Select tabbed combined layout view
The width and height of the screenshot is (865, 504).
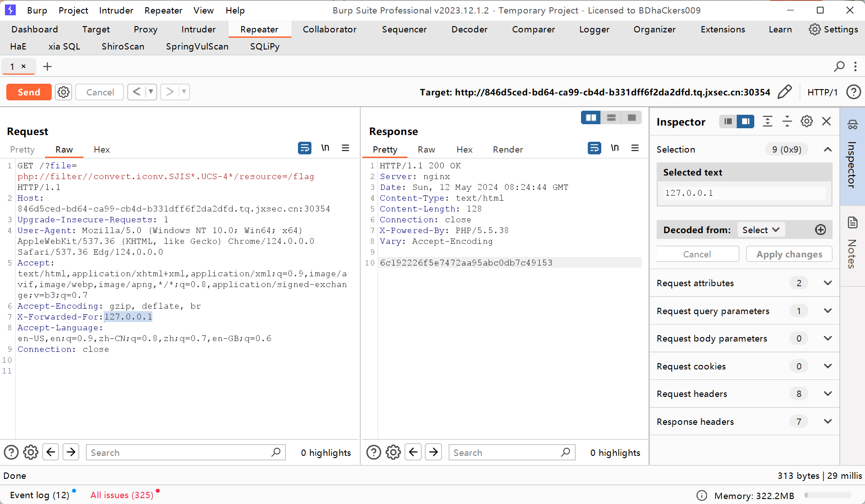pyautogui.click(x=631, y=117)
